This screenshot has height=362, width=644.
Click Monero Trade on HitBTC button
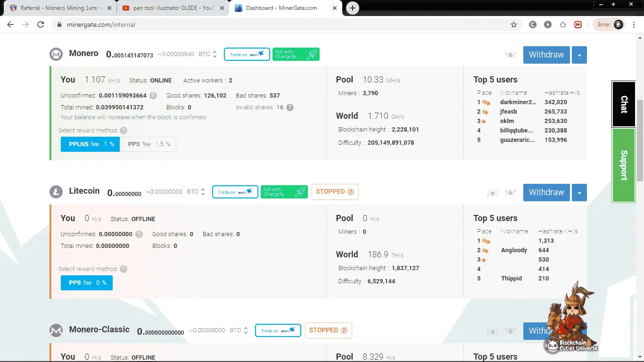click(x=247, y=54)
